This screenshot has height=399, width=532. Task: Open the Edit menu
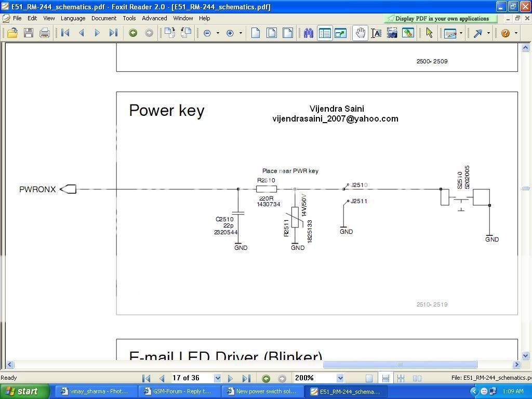click(x=32, y=18)
